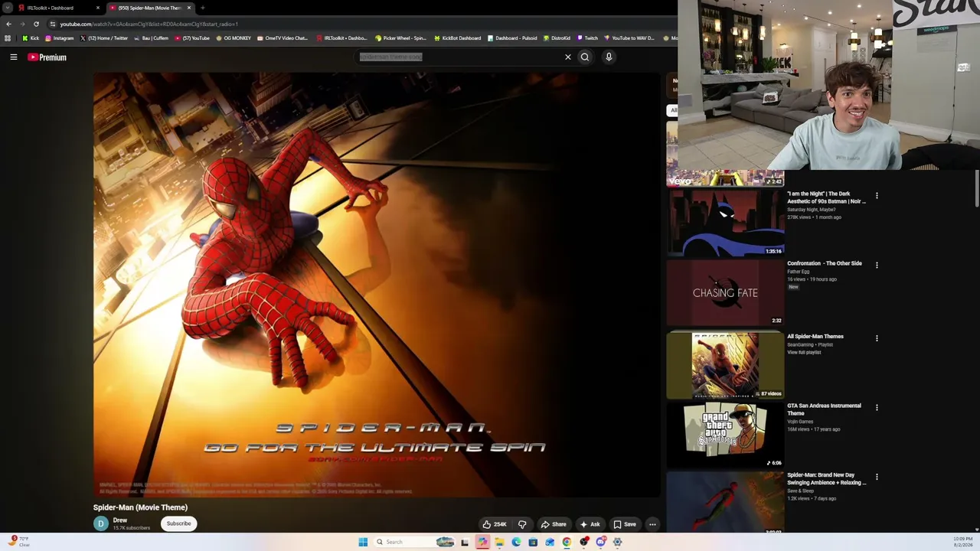Image resolution: width=980 pixels, height=551 pixels.
Task: Submit search with the magnifier button
Action: click(585, 57)
